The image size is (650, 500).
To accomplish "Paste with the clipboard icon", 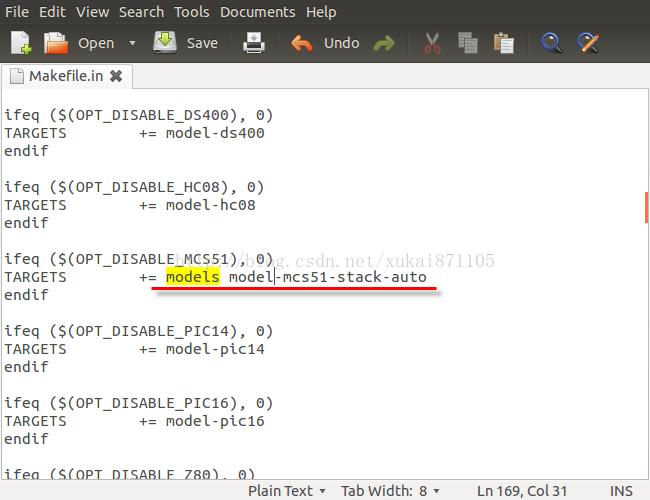I will [504, 43].
